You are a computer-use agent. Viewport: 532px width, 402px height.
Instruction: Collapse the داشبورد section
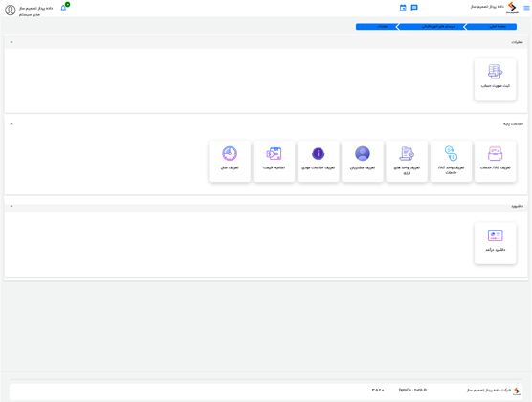[x=11, y=206]
